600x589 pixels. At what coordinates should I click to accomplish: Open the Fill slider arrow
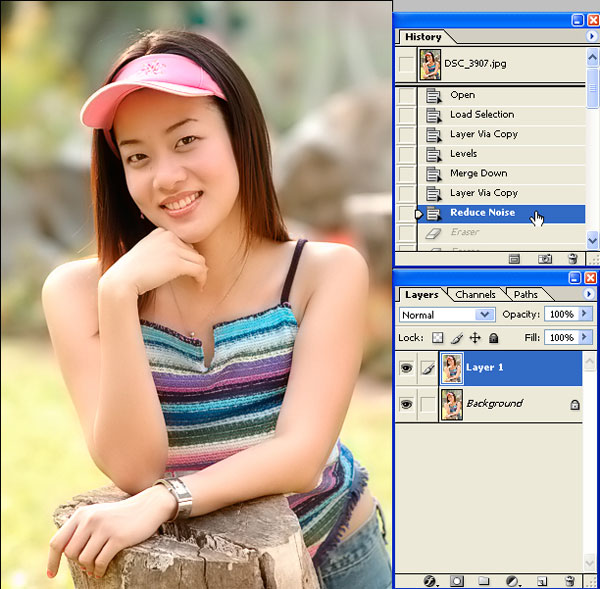click(x=584, y=337)
